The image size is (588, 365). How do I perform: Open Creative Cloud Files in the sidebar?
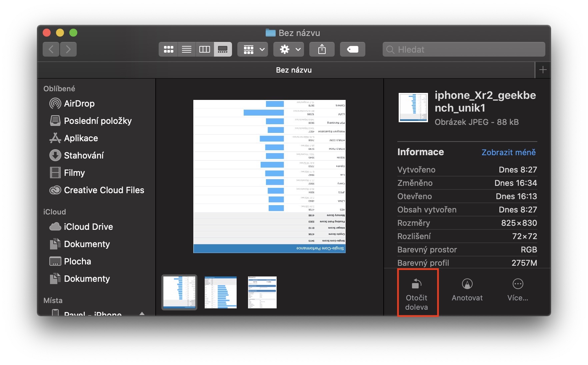tap(97, 190)
